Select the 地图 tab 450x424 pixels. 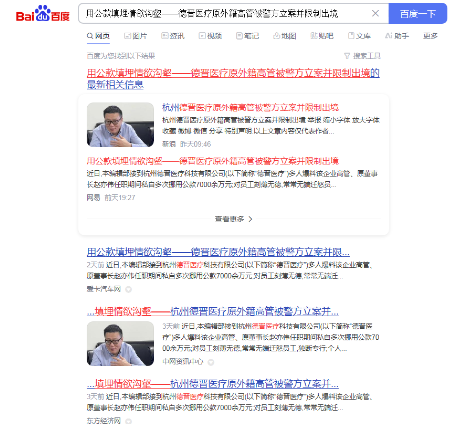point(285,36)
